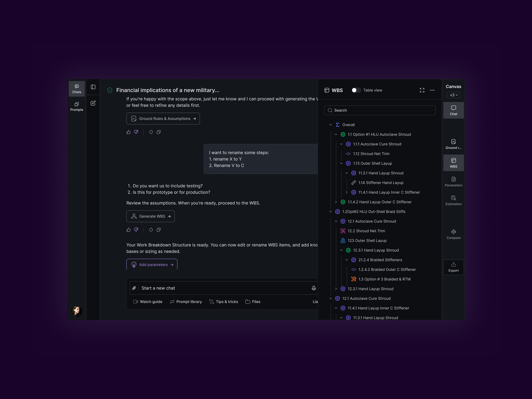Expand WBS panel to fullscreen

pos(422,90)
